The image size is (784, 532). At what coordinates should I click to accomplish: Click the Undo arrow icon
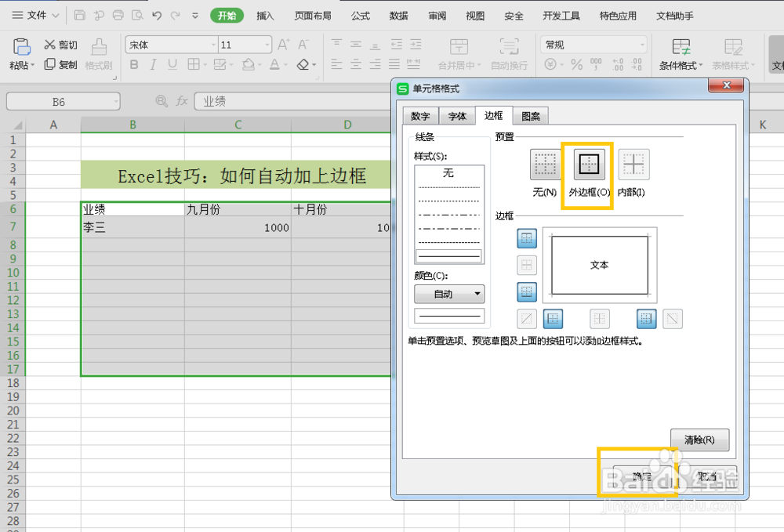pyautogui.click(x=157, y=16)
